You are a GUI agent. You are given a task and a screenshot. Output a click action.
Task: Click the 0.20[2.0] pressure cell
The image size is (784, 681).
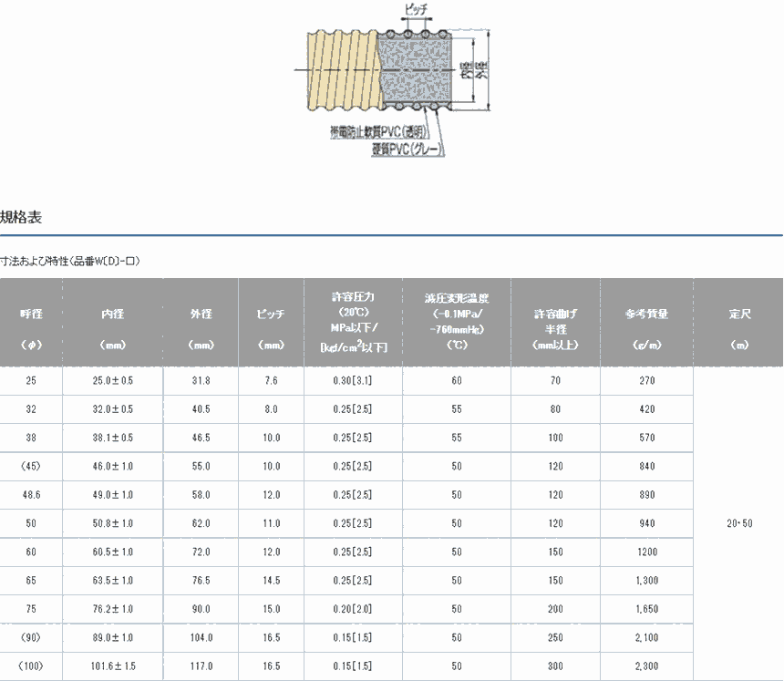(x=354, y=608)
